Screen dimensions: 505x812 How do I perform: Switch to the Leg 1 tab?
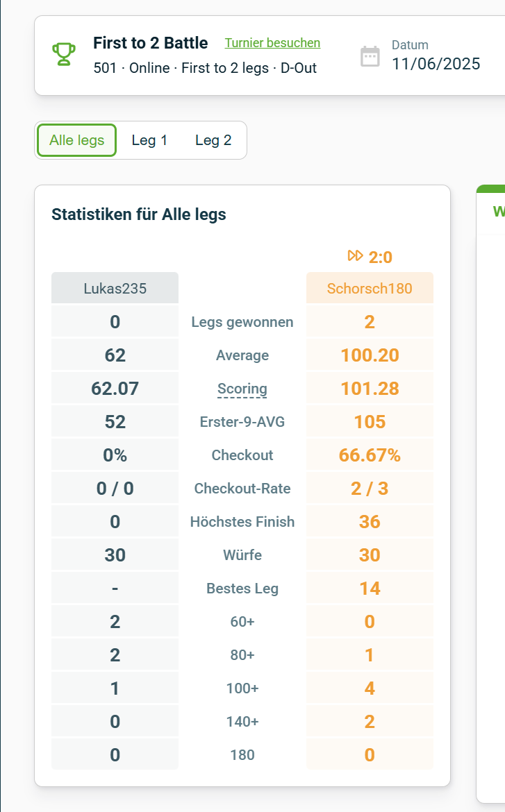[x=149, y=140]
